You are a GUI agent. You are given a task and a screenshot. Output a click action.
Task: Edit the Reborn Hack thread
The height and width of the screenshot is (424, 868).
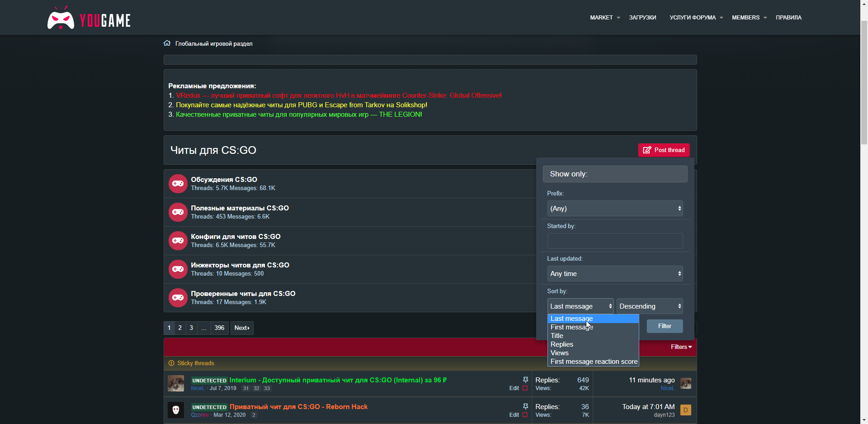click(514, 415)
